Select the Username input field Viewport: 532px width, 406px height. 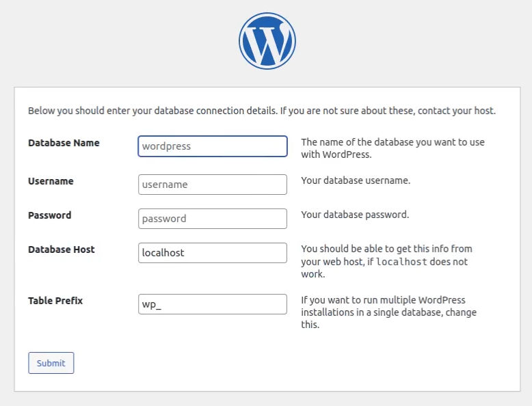point(213,185)
